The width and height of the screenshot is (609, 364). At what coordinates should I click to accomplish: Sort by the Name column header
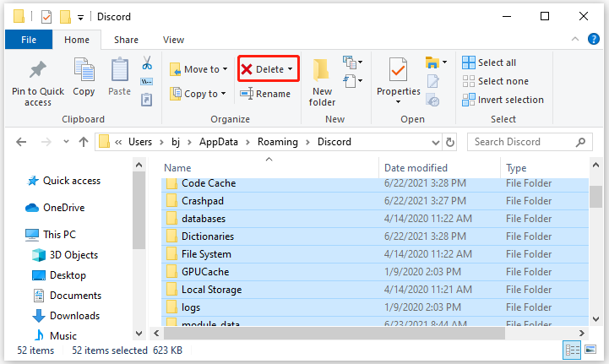point(177,168)
